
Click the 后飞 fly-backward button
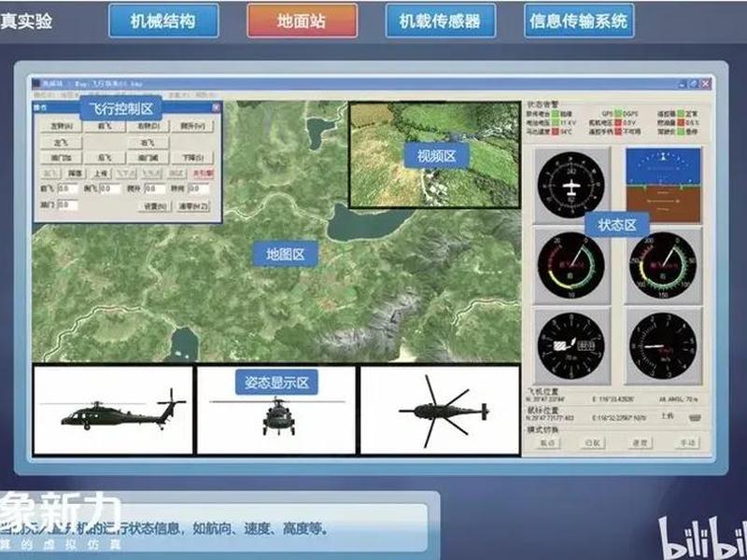point(104,158)
